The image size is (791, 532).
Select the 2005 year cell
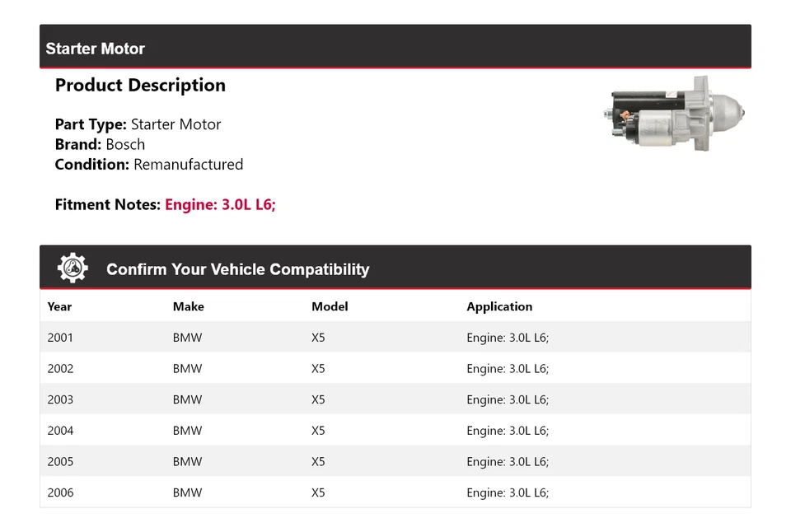[x=60, y=462]
